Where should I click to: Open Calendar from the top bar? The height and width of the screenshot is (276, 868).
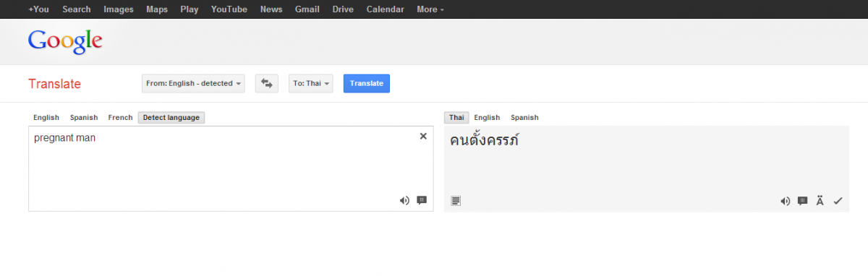tap(386, 9)
